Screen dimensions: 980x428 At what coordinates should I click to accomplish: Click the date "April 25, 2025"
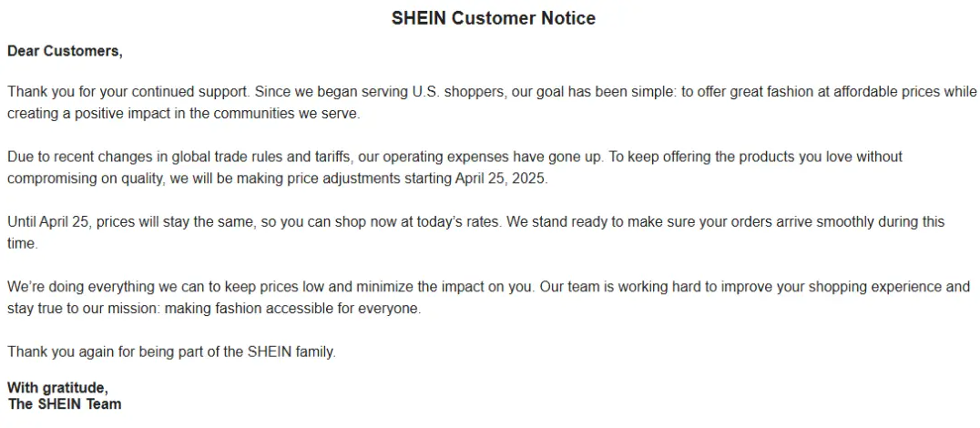(501, 178)
